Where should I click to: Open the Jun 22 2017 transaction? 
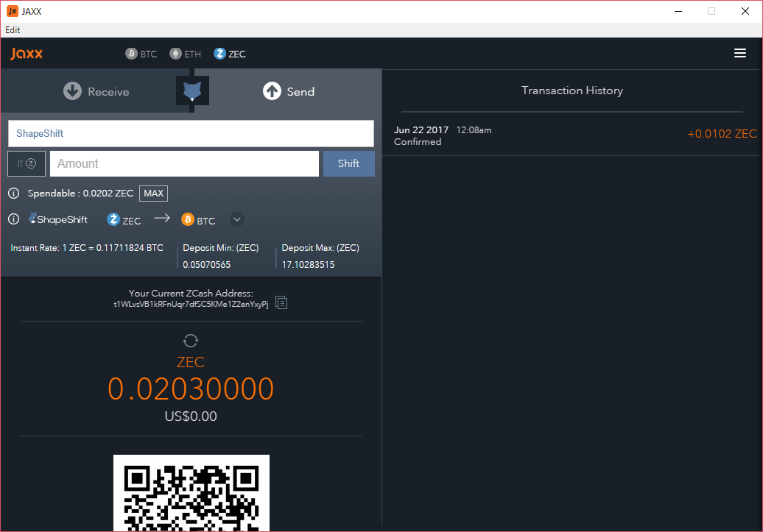tap(572, 135)
